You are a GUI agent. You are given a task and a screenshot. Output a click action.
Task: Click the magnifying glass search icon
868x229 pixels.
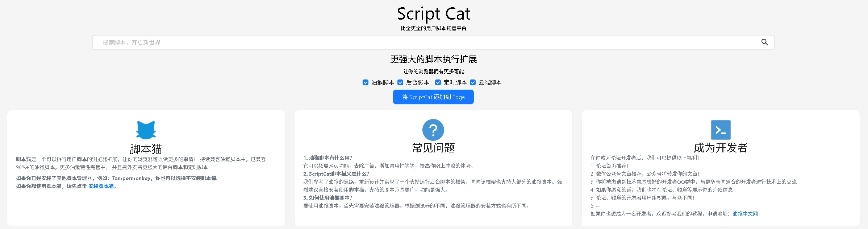[x=764, y=42]
